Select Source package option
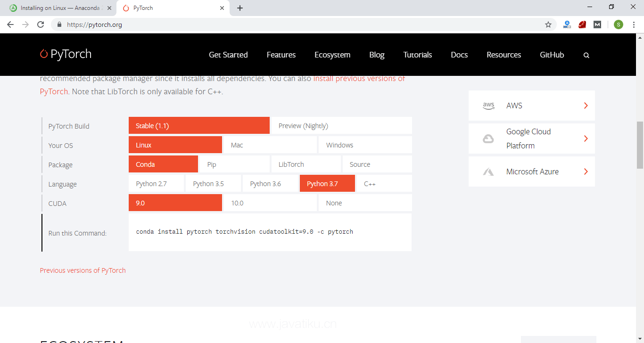 (x=377, y=164)
